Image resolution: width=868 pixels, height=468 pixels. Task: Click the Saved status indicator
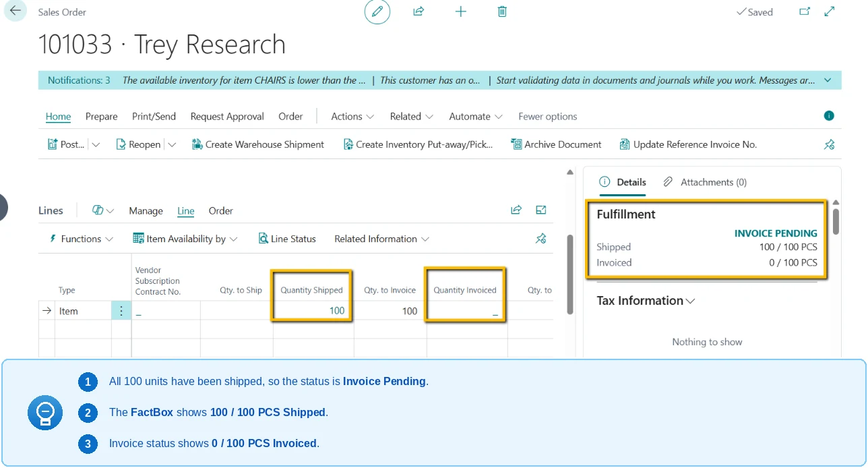click(x=754, y=12)
